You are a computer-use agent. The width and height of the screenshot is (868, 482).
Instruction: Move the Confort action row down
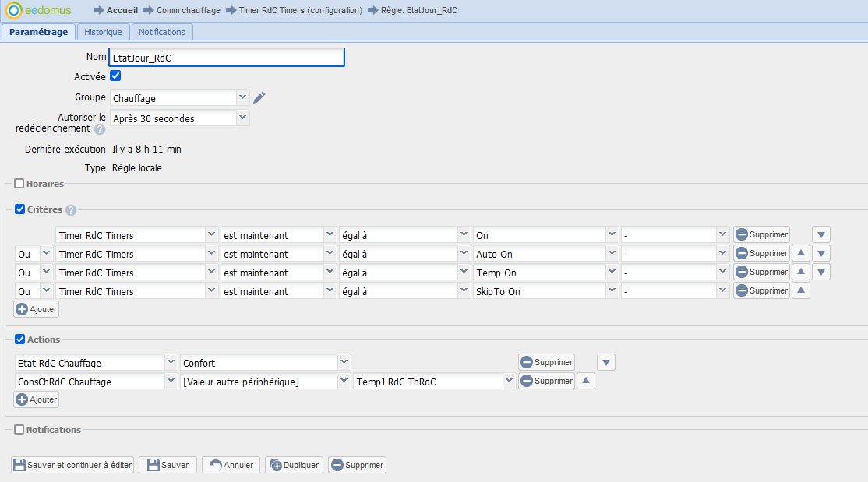coord(606,362)
